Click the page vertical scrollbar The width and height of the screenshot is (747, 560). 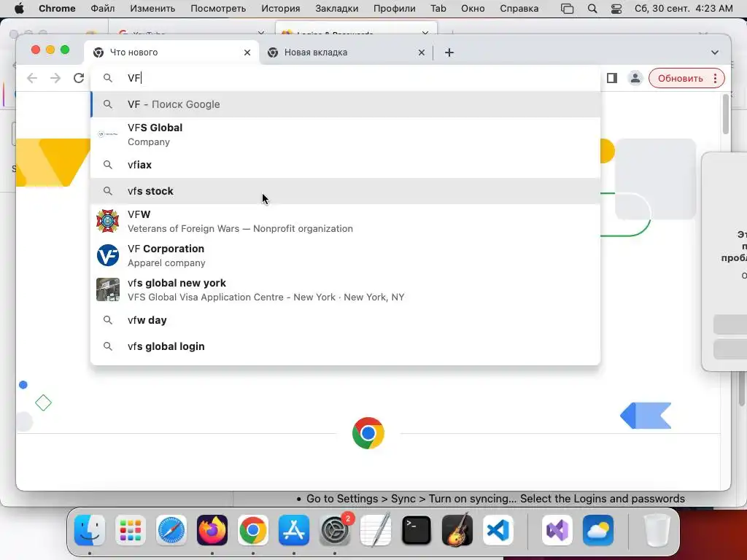click(x=725, y=114)
